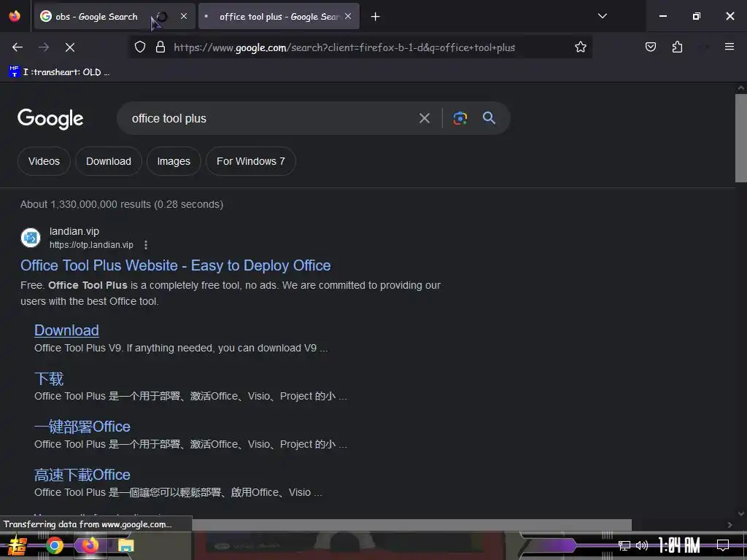The width and height of the screenshot is (747, 560).
Task: Select the For Windows 7 filter chip
Action: pos(251,161)
